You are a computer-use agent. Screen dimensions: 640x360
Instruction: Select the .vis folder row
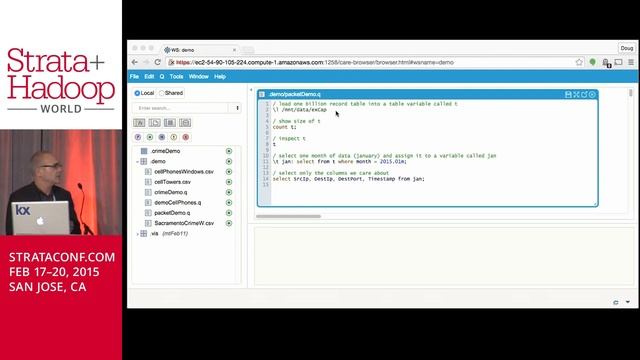point(169,233)
